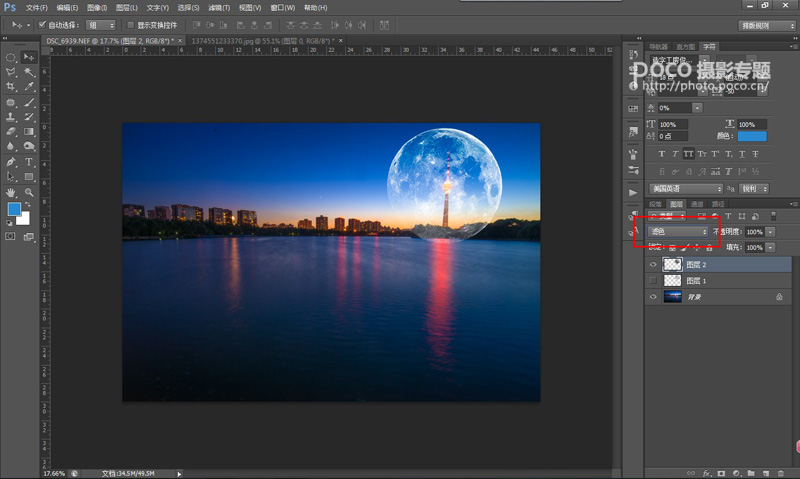Change screen mode from toolbox

coord(29,237)
